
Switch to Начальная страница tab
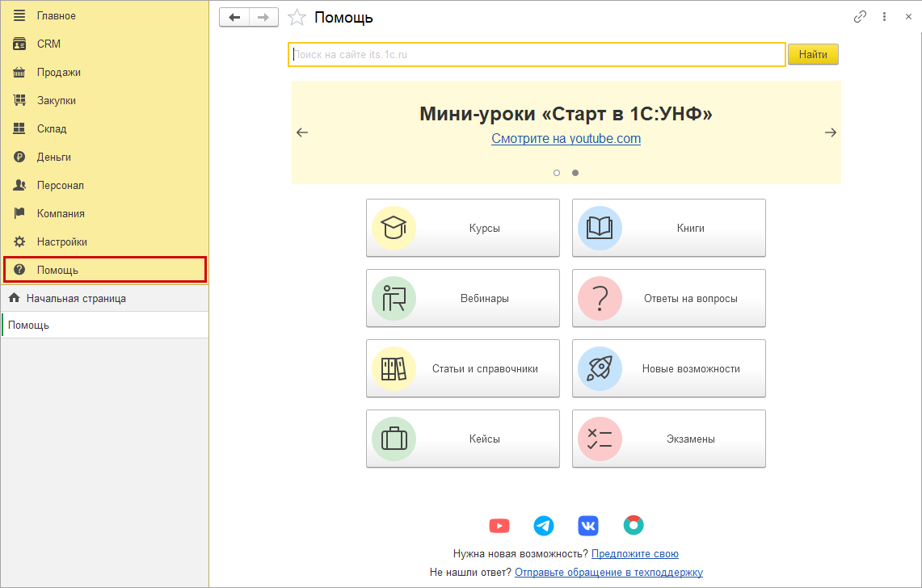tap(105, 298)
